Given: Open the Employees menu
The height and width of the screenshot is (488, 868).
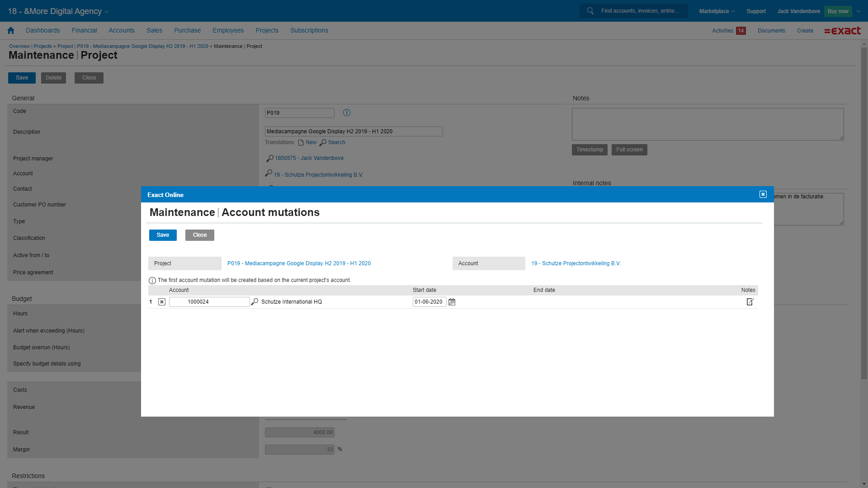Looking at the screenshot, I should coord(228,30).
